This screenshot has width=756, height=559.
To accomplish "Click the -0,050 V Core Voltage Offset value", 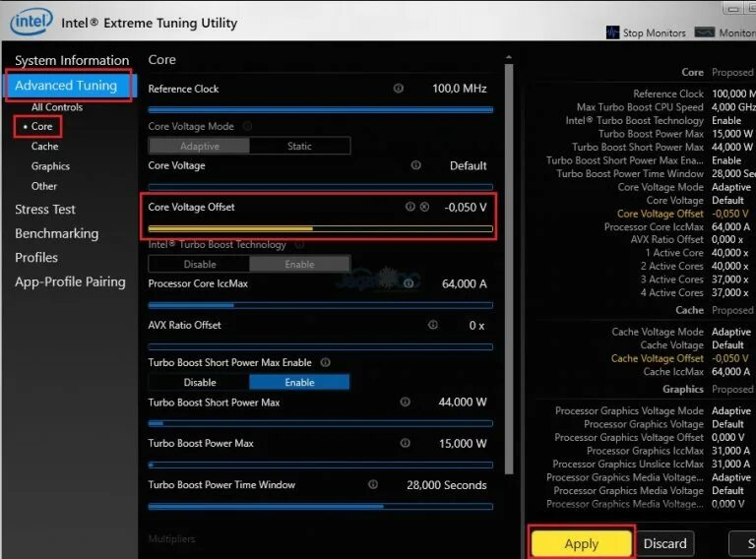I will click(466, 208).
